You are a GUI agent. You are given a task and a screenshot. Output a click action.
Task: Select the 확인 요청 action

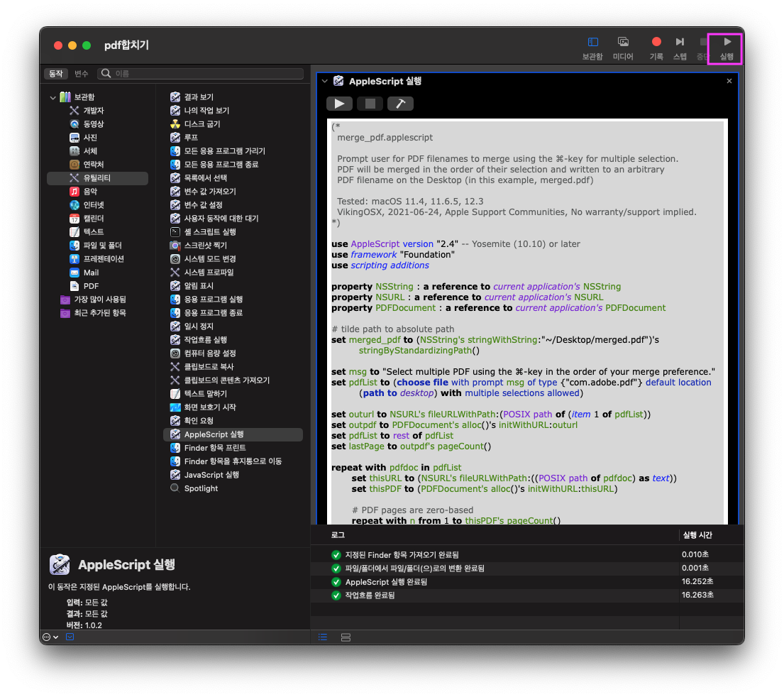coord(199,422)
